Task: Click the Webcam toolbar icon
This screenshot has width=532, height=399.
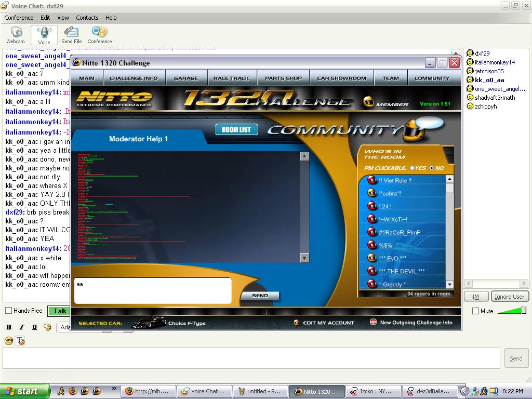Action: tap(16, 35)
